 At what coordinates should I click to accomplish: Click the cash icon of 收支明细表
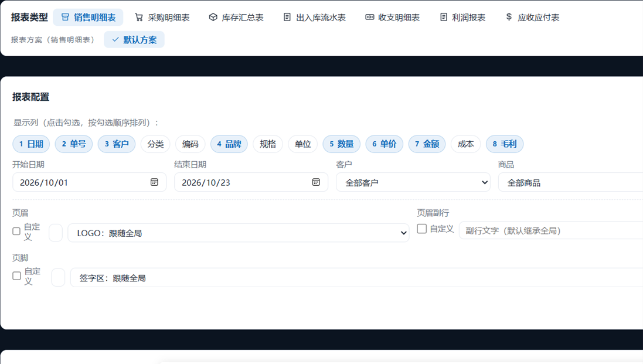pos(369,17)
